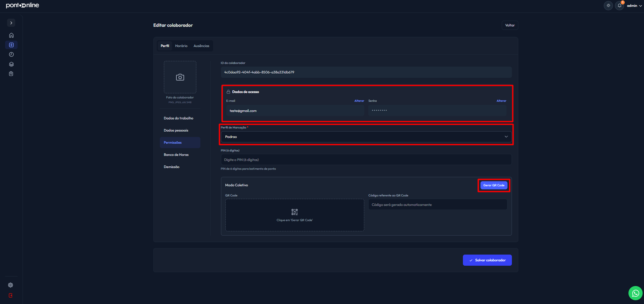Go back with the Voltar button

(x=510, y=25)
